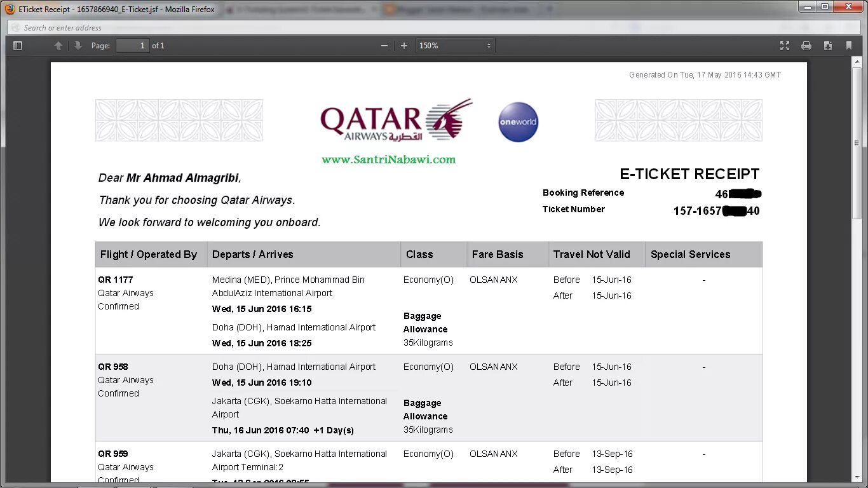This screenshot has width=868, height=488.
Task: Click the 'Special Services' column header
Action: [691, 254]
